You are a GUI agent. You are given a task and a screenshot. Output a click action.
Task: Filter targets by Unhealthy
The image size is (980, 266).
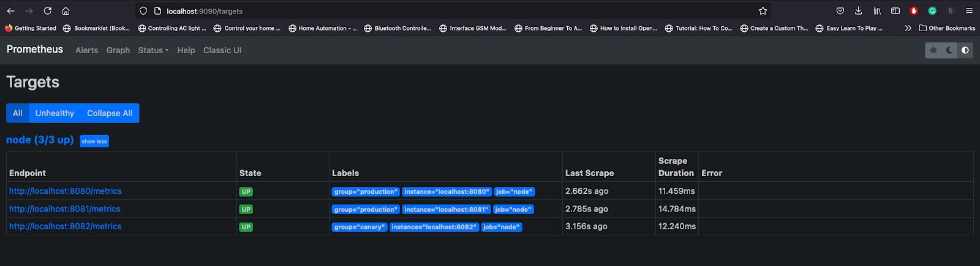(55, 113)
